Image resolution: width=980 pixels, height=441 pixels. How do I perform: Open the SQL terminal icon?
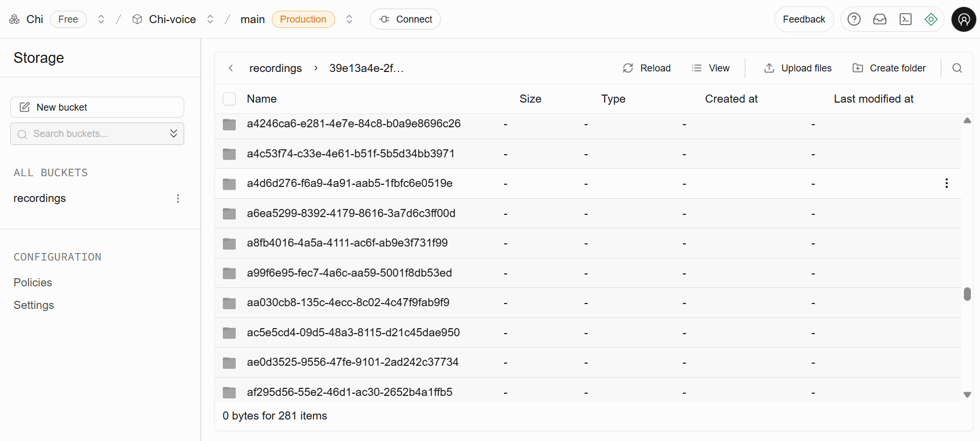pyautogui.click(x=905, y=19)
